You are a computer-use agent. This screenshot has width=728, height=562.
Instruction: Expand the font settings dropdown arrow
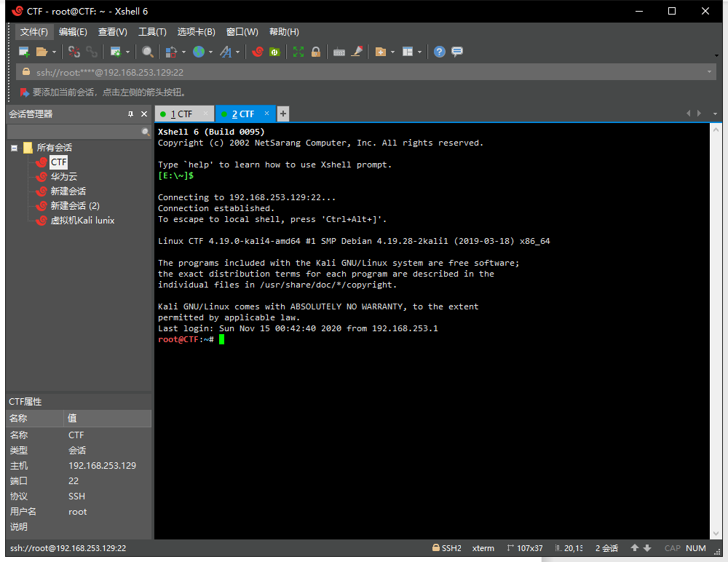coord(237,52)
